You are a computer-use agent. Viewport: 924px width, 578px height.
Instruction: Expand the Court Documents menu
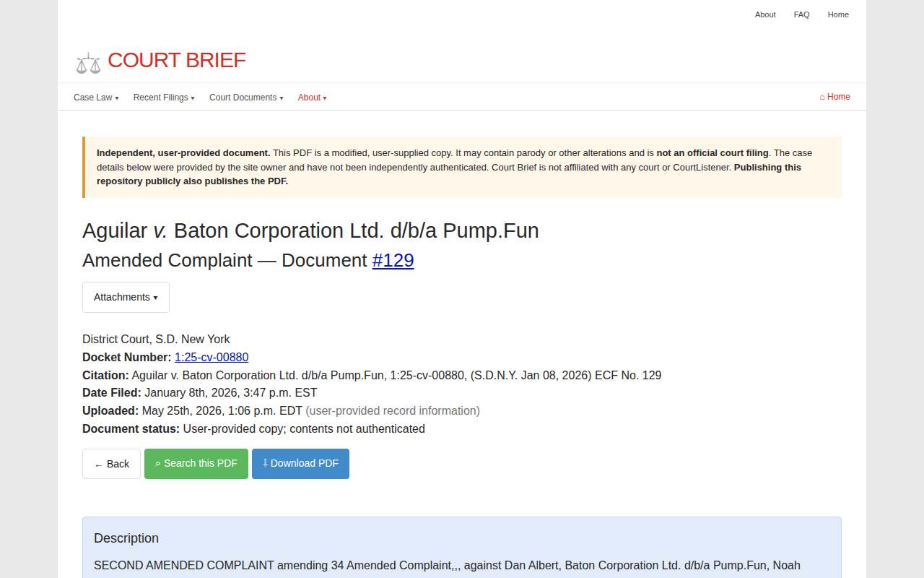point(246,98)
